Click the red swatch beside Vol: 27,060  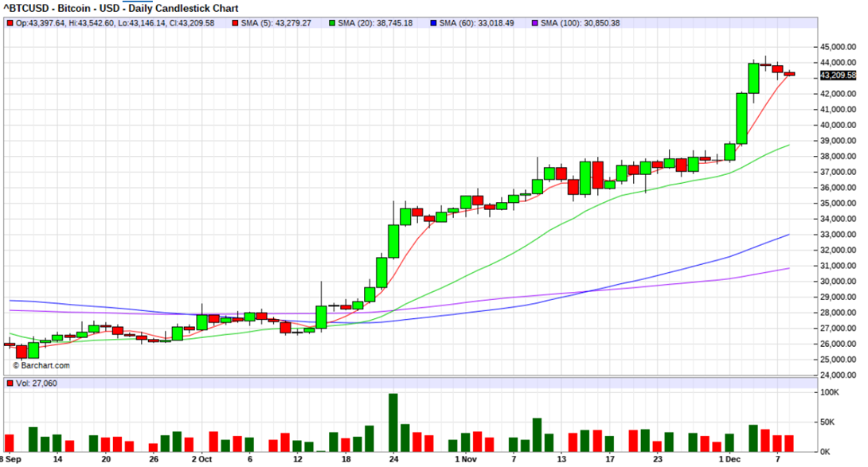(10, 383)
